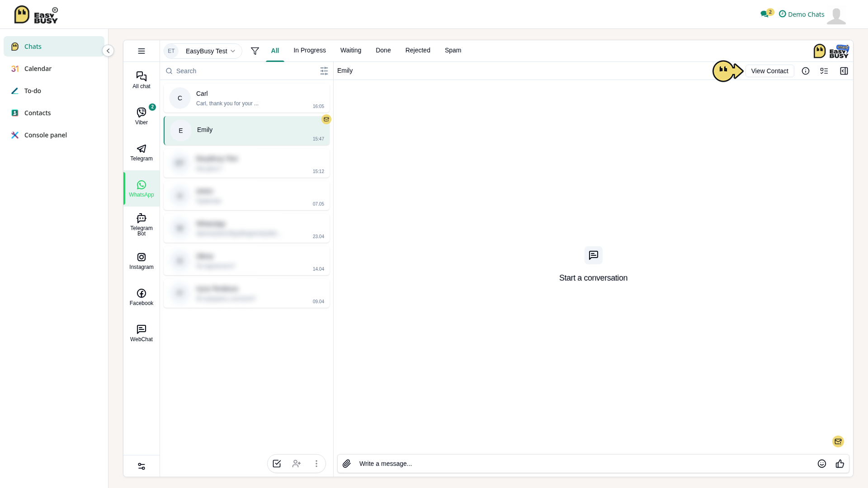Click the View Contact button
Viewport: 868px width, 488px height.
(769, 71)
